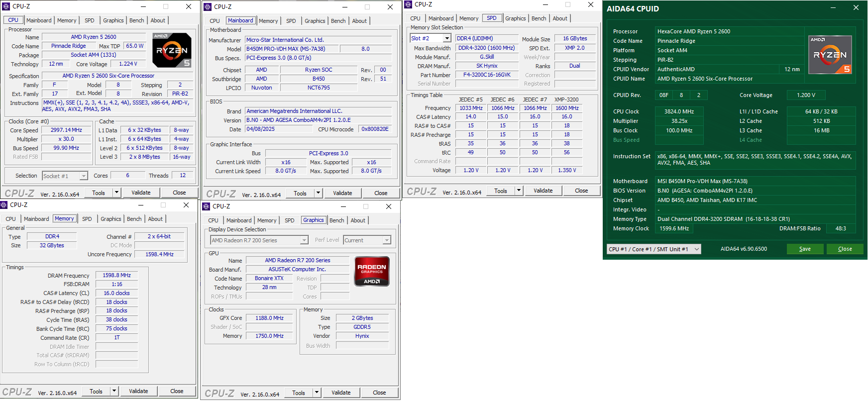Click the DRAM Frequency 1598.8 MHz field
Image resolution: width=868 pixels, height=401 pixels.
(x=116, y=275)
